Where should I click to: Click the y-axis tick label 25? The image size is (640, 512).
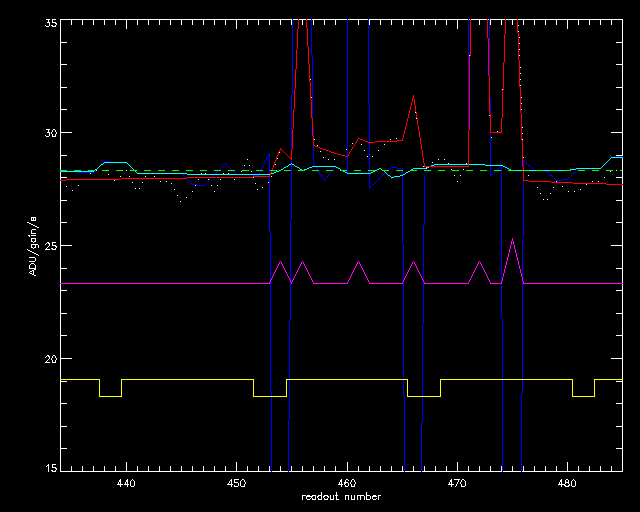click(x=50, y=246)
